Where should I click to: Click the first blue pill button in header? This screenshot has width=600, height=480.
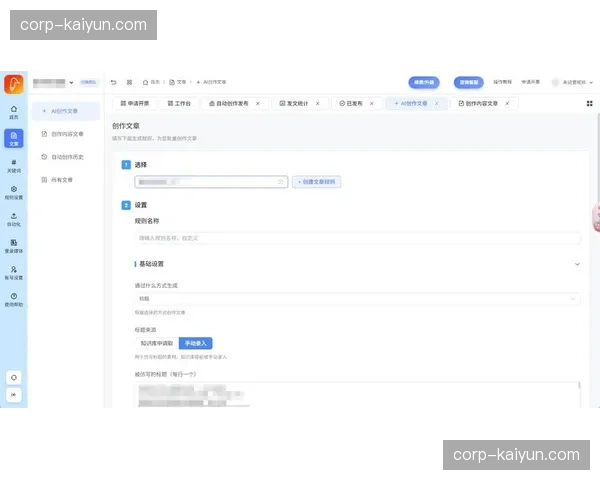pyautogui.click(x=424, y=82)
